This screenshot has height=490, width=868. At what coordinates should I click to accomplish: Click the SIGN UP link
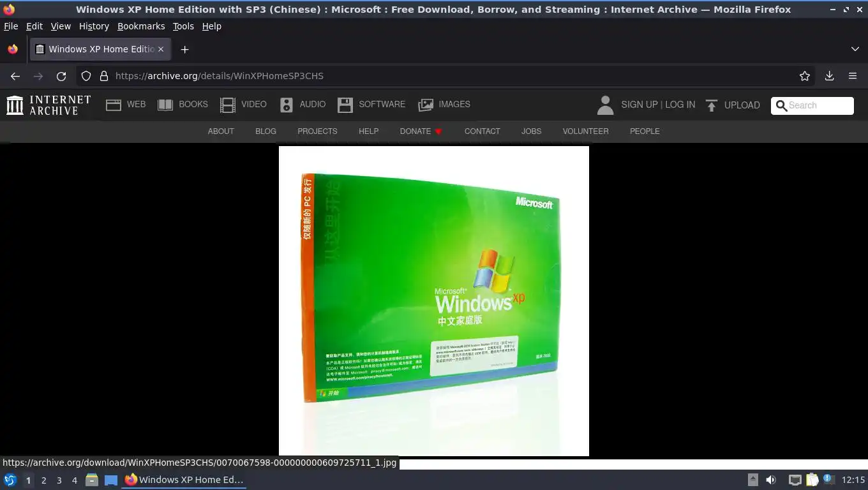(640, 105)
